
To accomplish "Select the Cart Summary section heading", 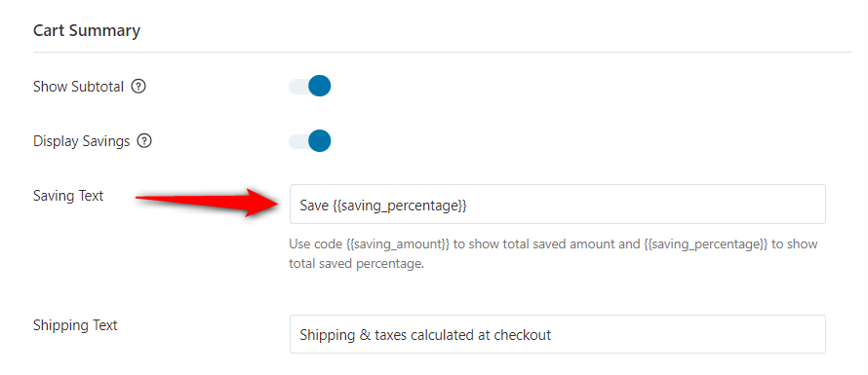I will (87, 30).
